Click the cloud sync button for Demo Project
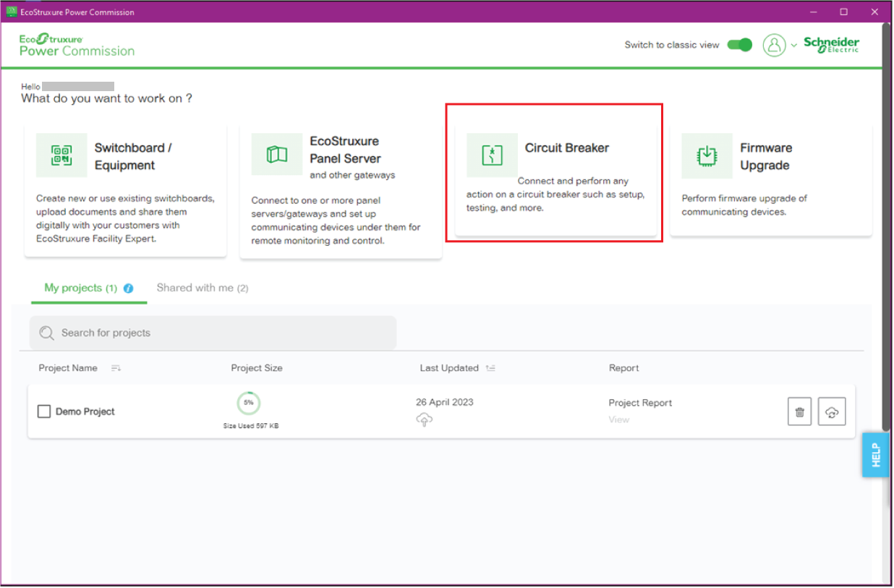 point(832,412)
